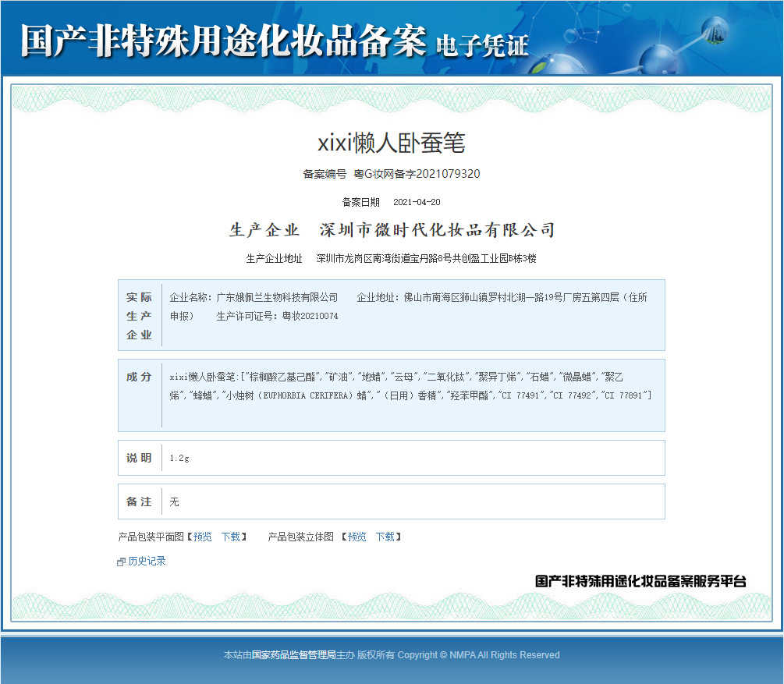
Task: Select manufacturer 广东姨佩兰生物科技有限公司
Action: [277, 297]
